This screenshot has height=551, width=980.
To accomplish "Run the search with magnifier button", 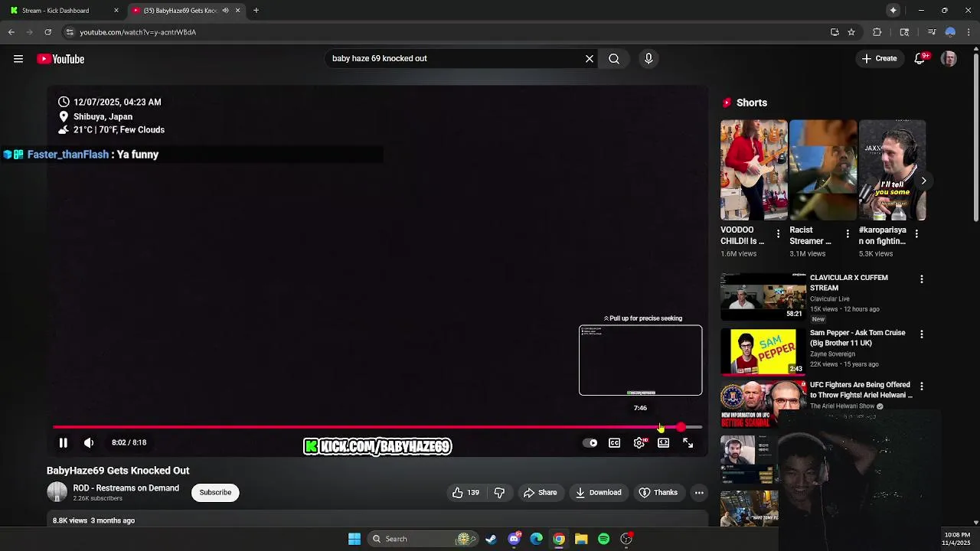I will (614, 59).
